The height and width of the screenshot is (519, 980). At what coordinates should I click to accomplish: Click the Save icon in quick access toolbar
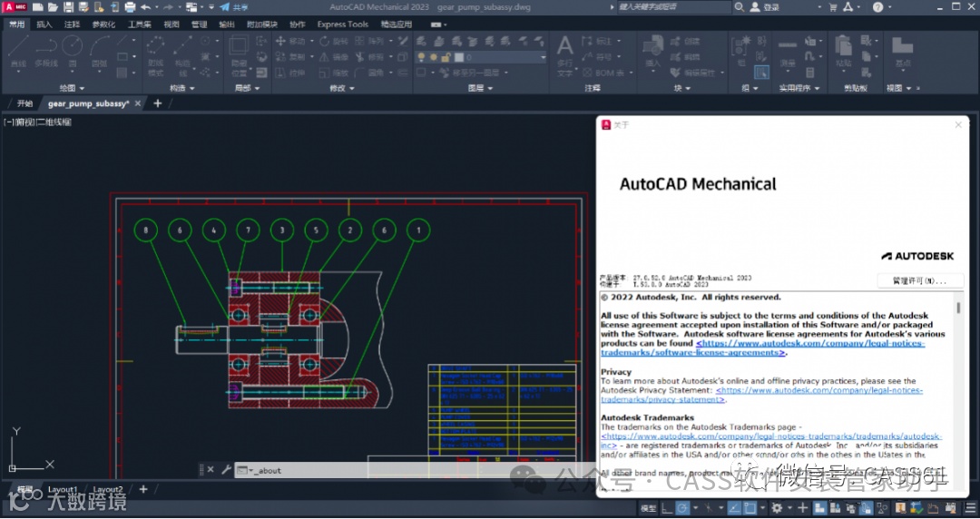click(x=68, y=7)
